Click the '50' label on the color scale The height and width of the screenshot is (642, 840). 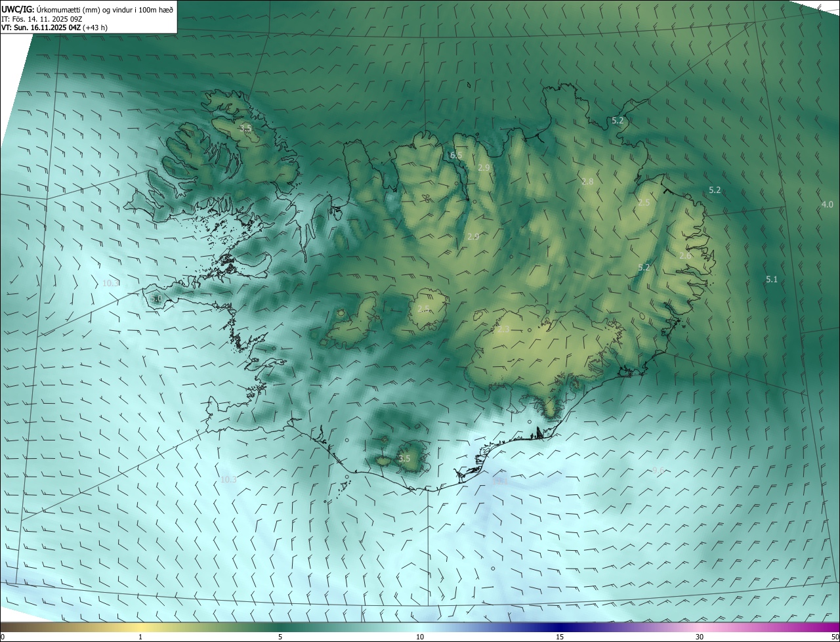point(835,637)
